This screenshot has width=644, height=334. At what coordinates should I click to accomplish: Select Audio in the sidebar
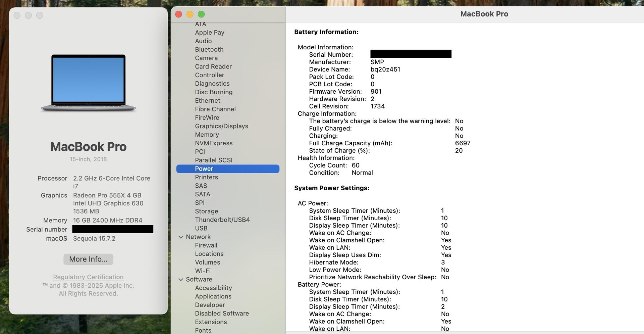coord(203,41)
